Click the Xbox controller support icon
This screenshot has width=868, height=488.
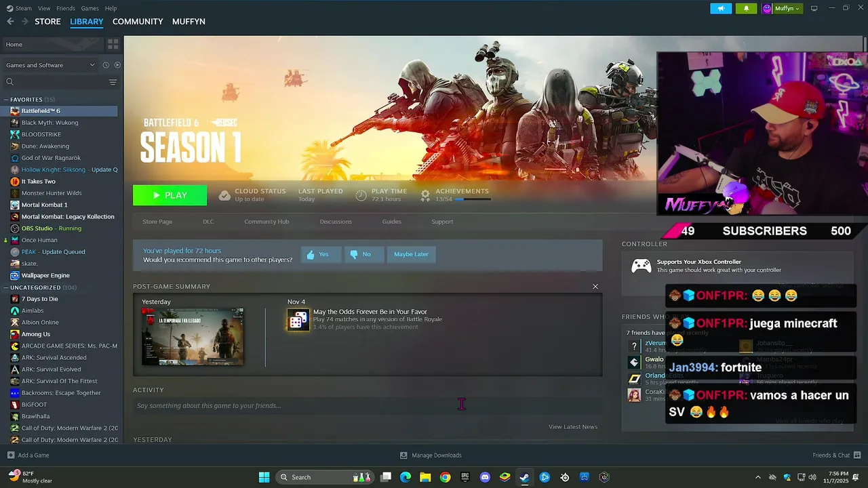(641, 266)
